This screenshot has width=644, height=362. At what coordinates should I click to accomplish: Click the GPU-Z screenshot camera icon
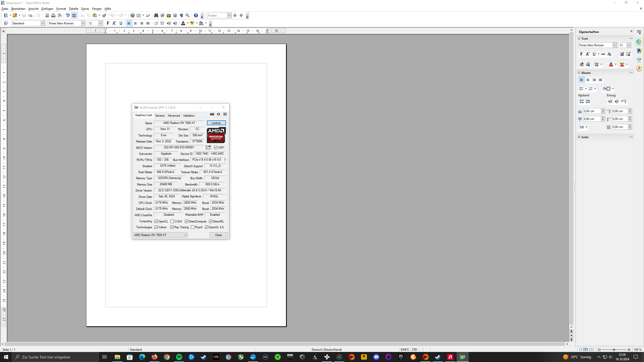(212, 114)
